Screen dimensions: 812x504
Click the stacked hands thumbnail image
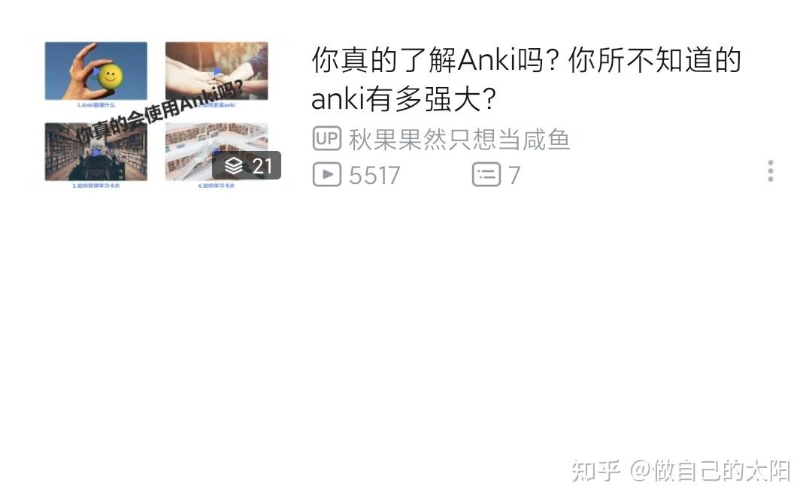click(x=217, y=71)
